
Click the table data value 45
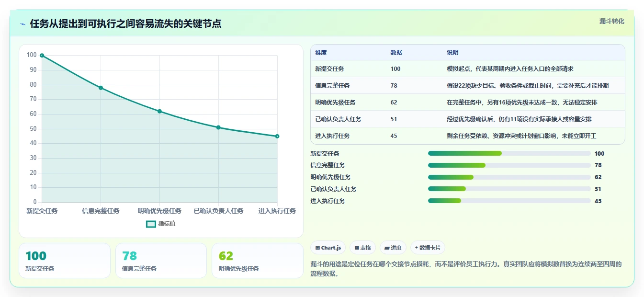coord(394,136)
